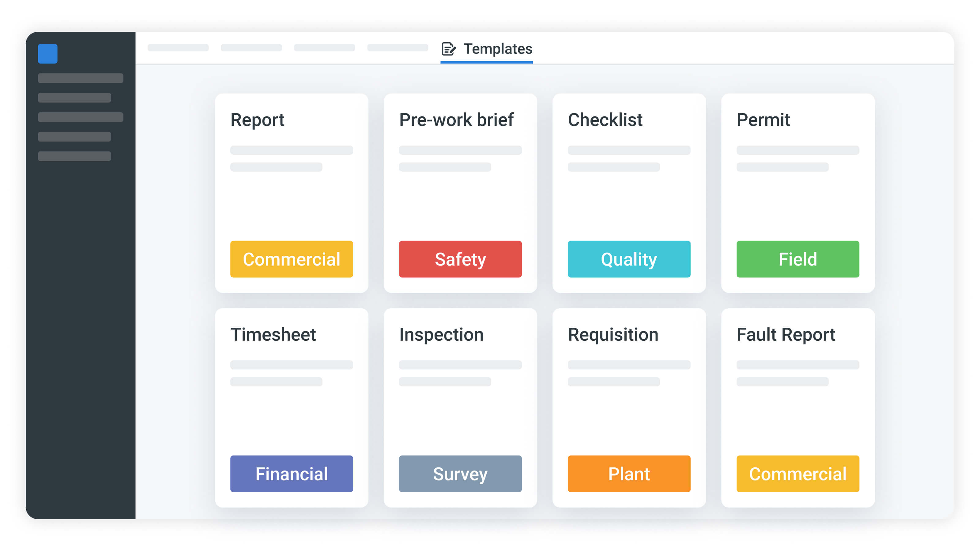This screenshot has height=551, width=980.
Task: Click the Commercial tag on Report card
Action: [x=292, y=259]
